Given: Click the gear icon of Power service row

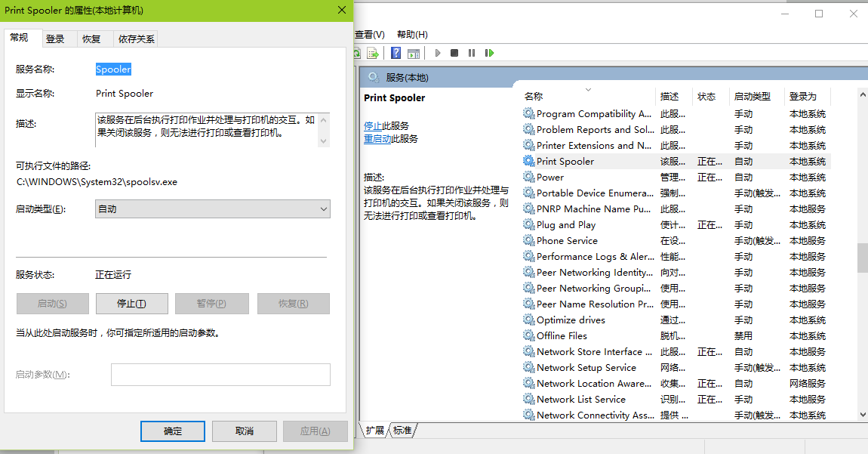Looking at the screenshot, I should tap(528, 178).
